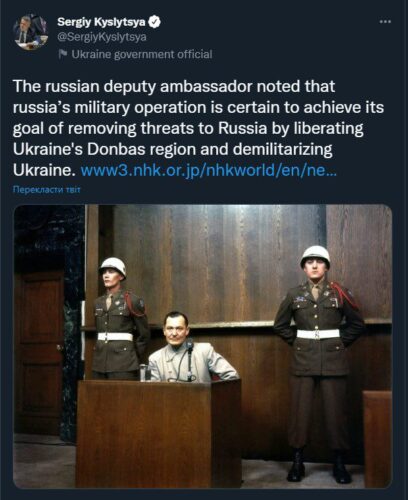Click the tweet's first line of text
Screen dimensions: 408x500
(174, 87)
